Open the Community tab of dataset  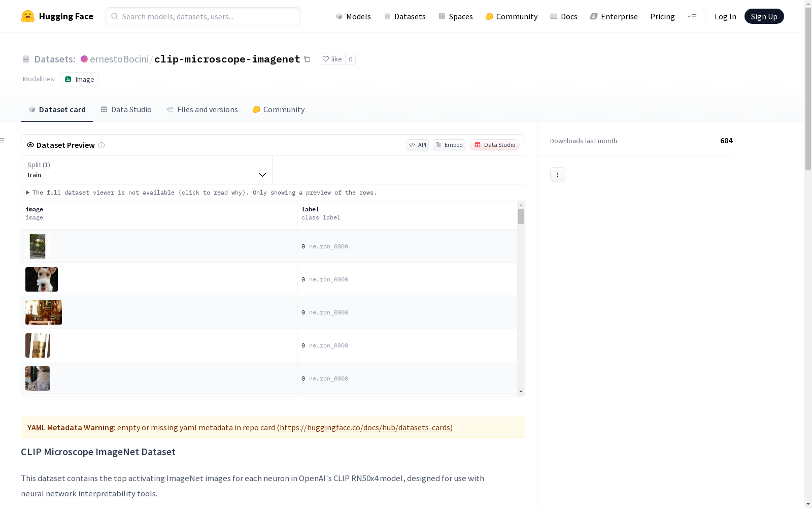[x=279, y=110]
